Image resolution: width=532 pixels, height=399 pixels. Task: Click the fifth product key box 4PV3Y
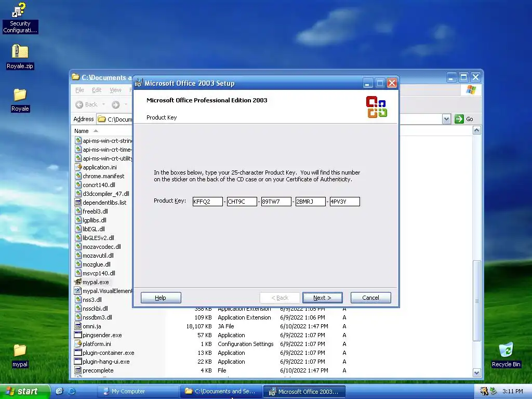tap(345, 202)
